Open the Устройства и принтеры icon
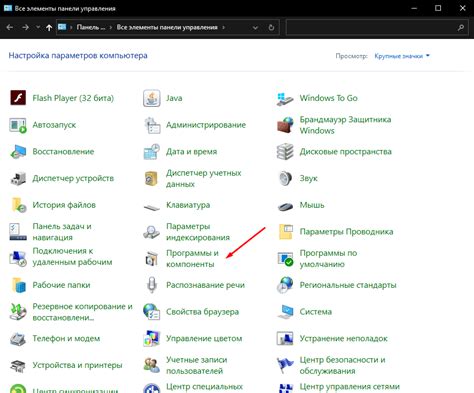 click(18, 366)
